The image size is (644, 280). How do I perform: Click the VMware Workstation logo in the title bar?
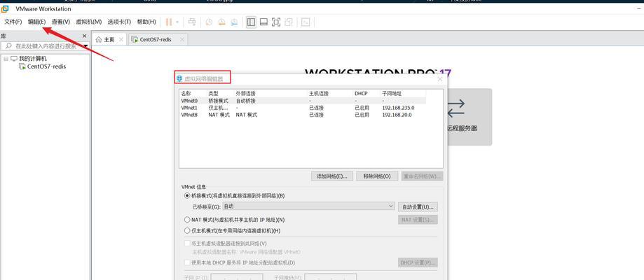tap(6, 8)
